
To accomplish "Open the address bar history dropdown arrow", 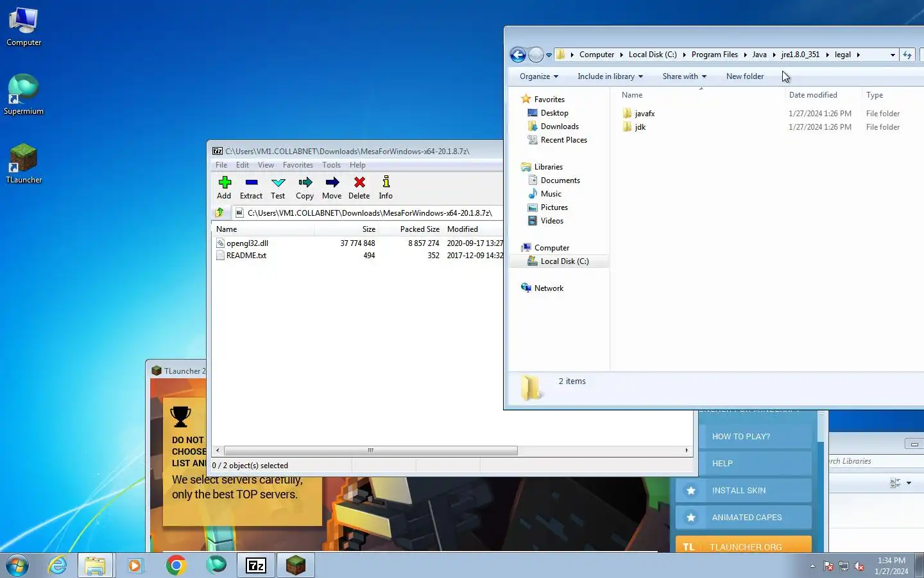I will (893, 55).
